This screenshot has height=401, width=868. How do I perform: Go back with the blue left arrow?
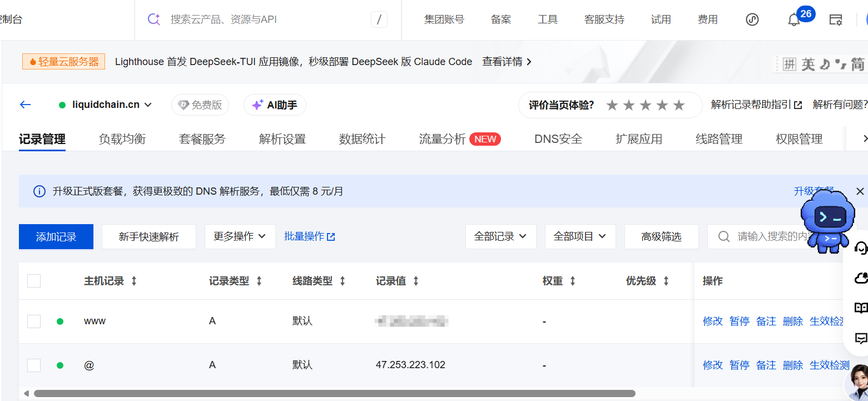[x=25, y=105]
